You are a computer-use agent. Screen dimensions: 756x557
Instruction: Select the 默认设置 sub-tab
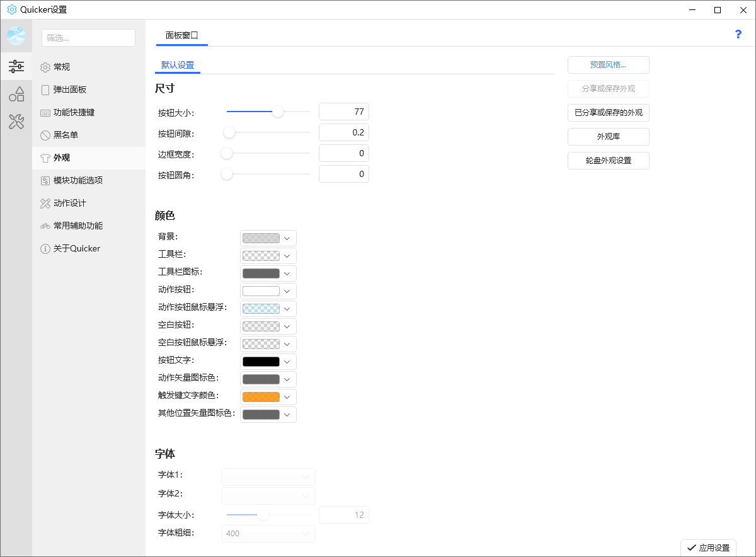(x=178, y=65)
